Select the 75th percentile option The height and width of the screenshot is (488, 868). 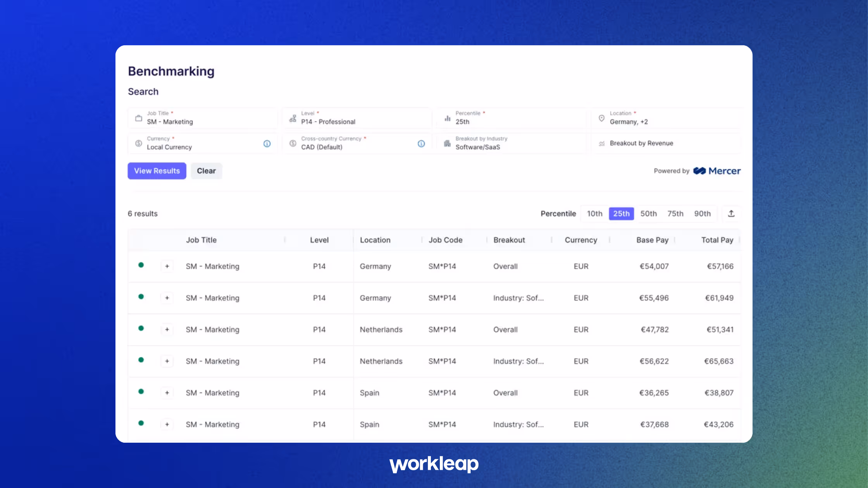pos(675,213)
